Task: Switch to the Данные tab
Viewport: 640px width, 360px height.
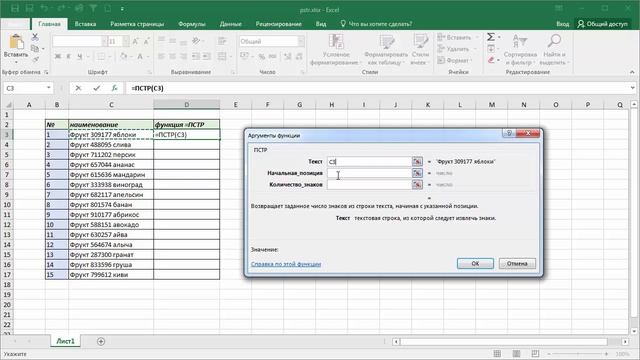Action: tap(231, 24)
